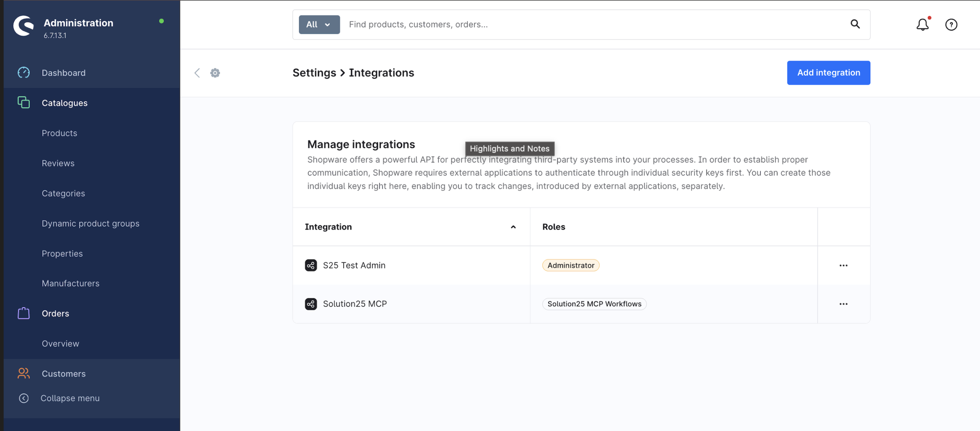
Task: Open the Products submenu item
Action: tap(59, 133)
